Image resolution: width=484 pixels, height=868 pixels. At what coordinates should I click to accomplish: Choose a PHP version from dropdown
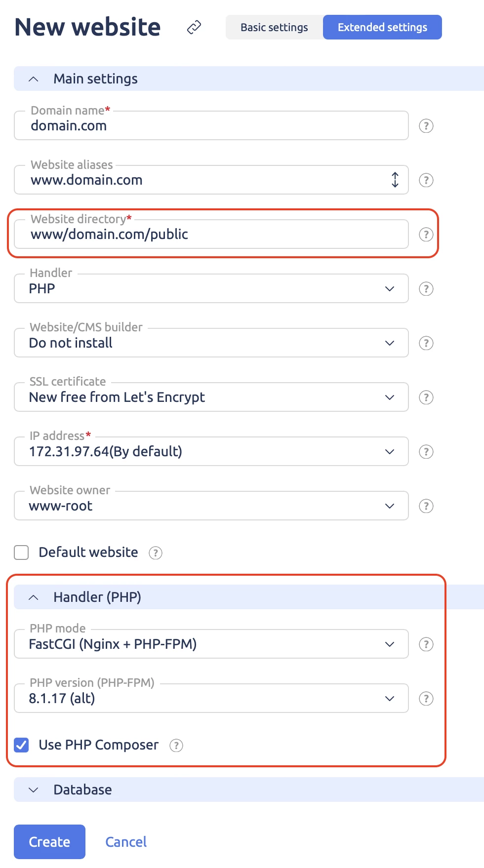point(211,698)
